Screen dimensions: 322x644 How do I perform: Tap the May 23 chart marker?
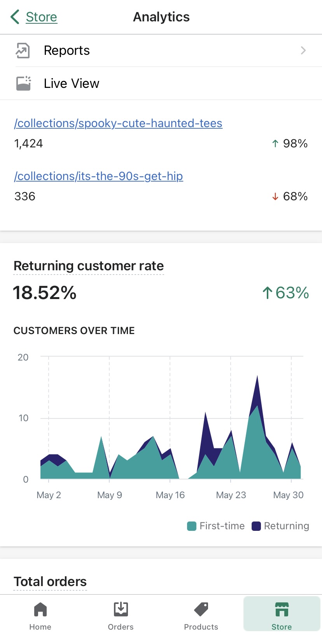click(231, 495)
